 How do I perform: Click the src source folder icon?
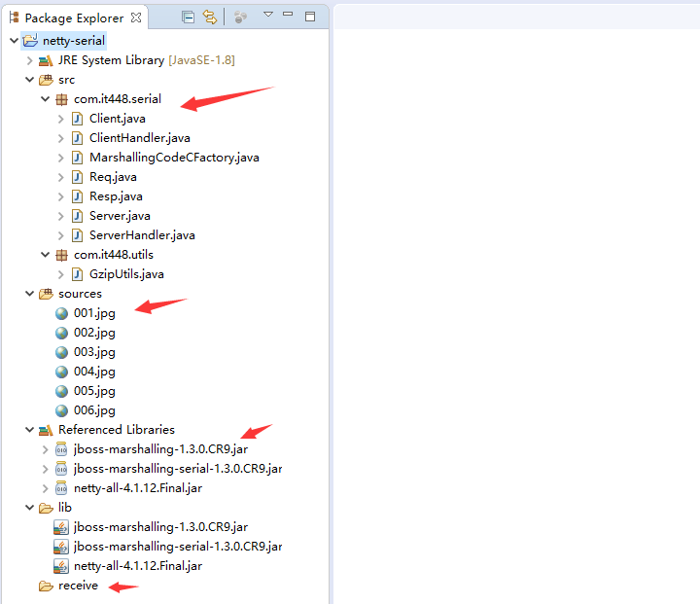click(46, 80)
